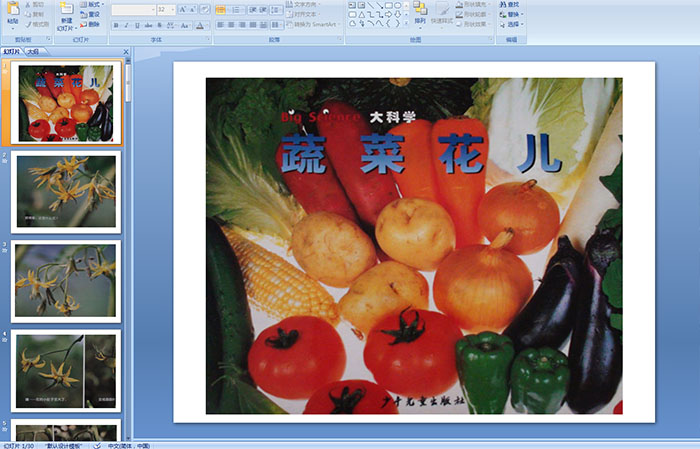Click the Distributed alignment icon
This screenshot has width=700, height=449.
[x=263, y=25]
